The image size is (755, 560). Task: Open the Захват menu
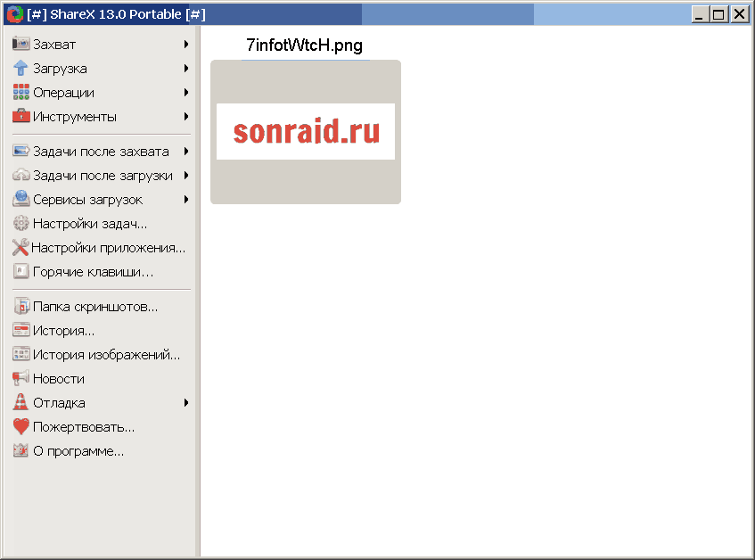pos(102,45)
